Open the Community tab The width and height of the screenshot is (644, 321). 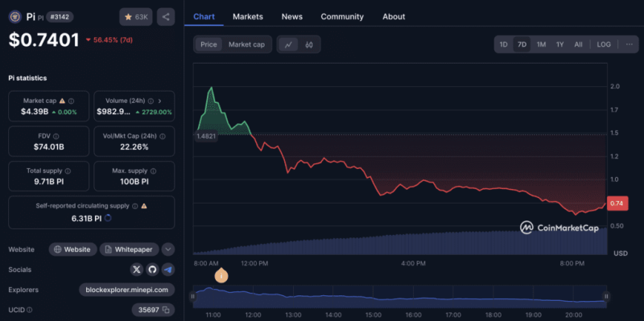(x=342, y=17)
